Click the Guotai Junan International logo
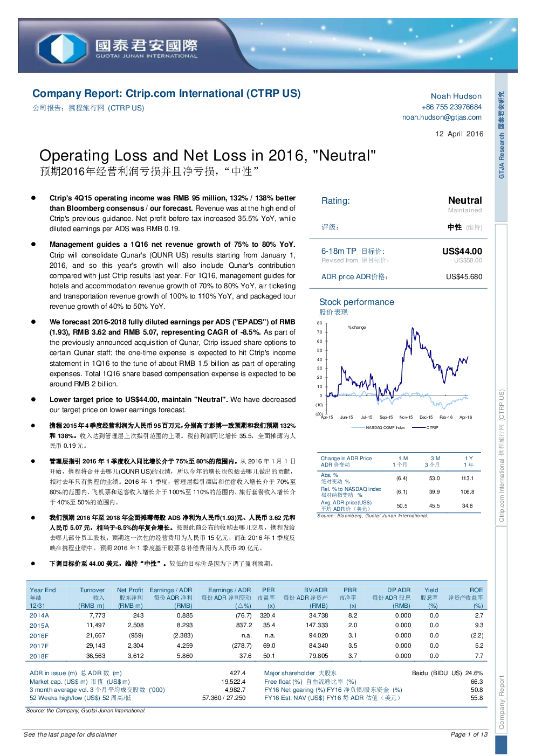Viewport: 535px width, 756px height. [x=118, y=47]
